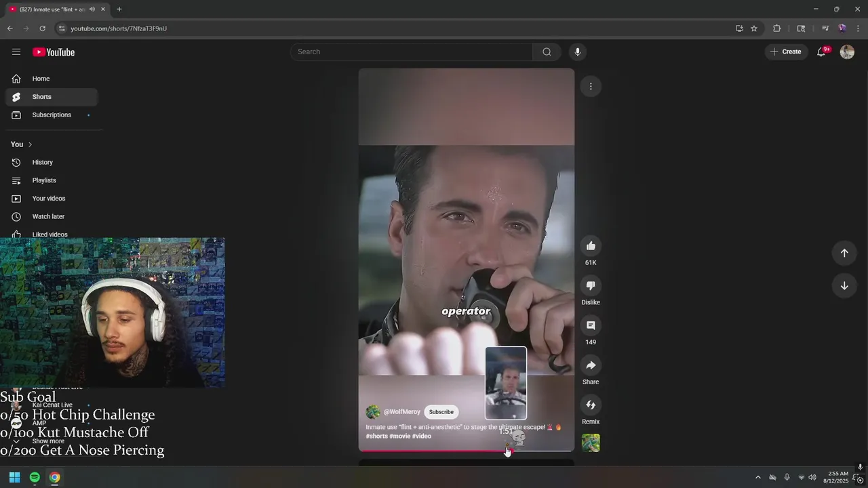Open the taskbar clock and date
868x488 pixels.
coord(835,477)
